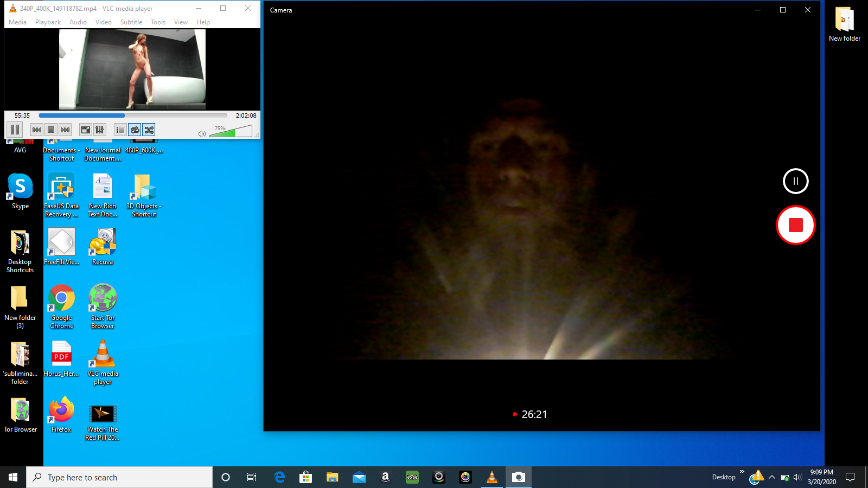
Task: Switch to Camera app via taskbar
Action: (x=519, y=477)
